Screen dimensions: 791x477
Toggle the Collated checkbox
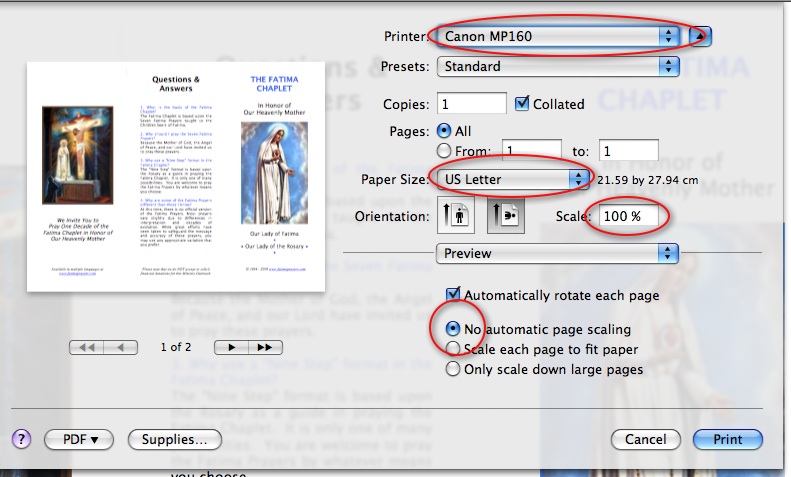pos(522,103)
